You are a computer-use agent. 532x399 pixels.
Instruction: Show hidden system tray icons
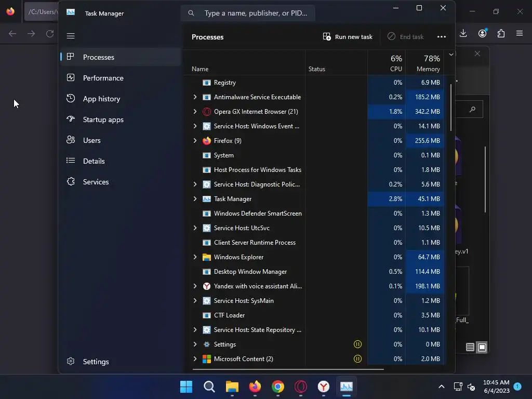pos(442,387)
